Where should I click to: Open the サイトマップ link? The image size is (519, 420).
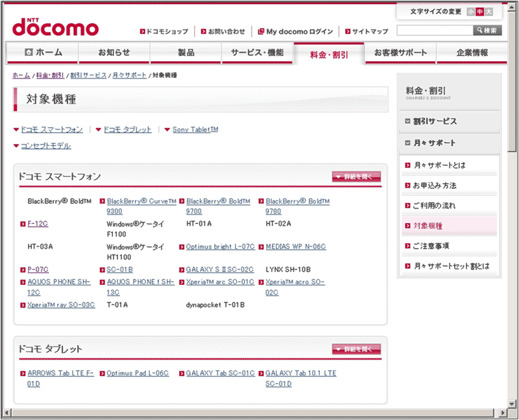367,31
